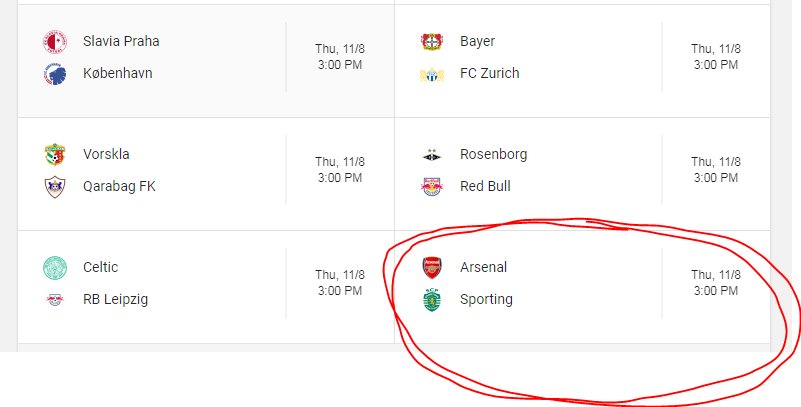
Task: Select the RB Leipzig team name
Action: coord(115,300)
